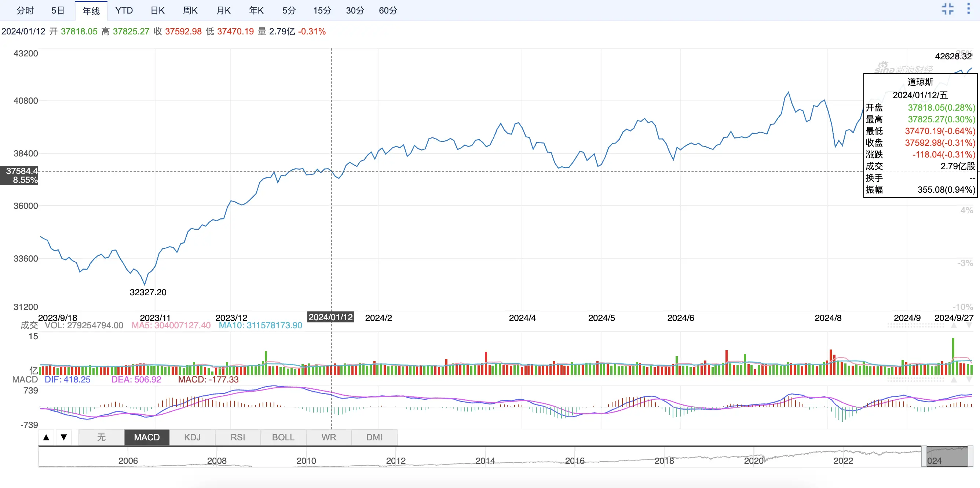Screen dimensions: 980x488
Task: Click gray up arrow in MACD panel
Action: pyautogui.click(x=954, y=380)
